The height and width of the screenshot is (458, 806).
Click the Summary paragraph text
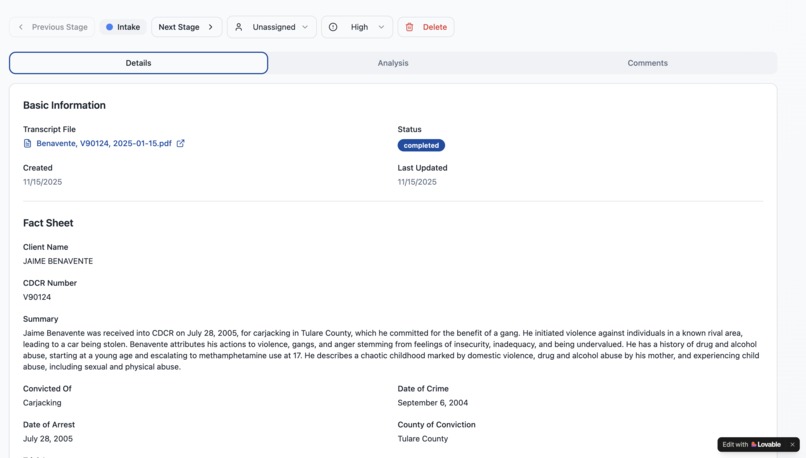[391, 350]
